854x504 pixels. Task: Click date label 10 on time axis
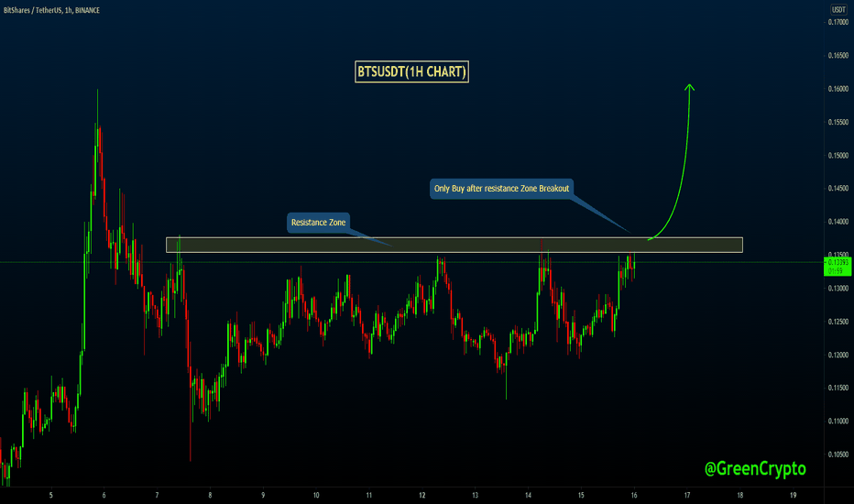click(316, 495)
